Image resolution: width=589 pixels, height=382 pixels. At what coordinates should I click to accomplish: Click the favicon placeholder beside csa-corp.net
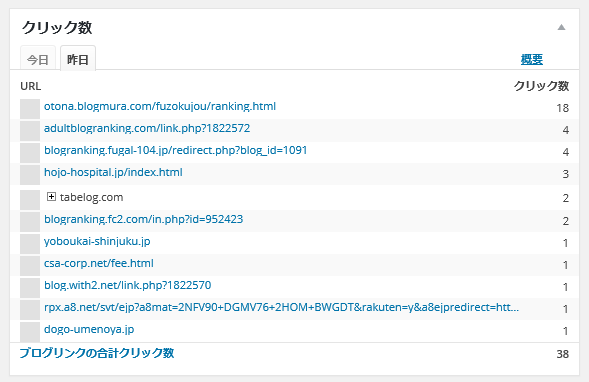(x=30, y=266)
